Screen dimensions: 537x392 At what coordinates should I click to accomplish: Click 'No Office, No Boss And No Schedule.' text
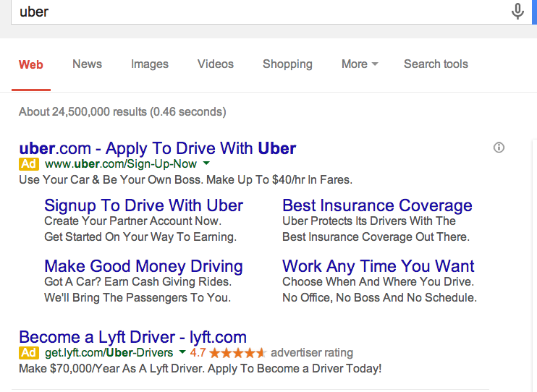(x=379, y=297)
